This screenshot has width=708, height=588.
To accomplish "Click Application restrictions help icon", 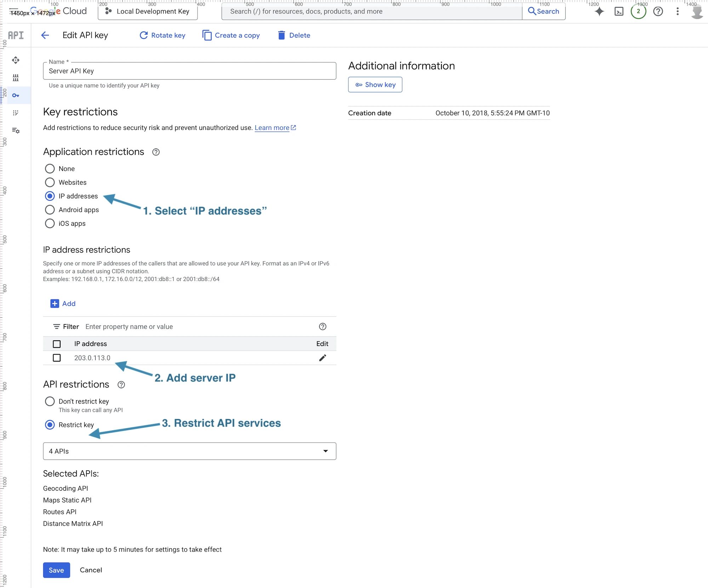I will (x=156, y=152).
